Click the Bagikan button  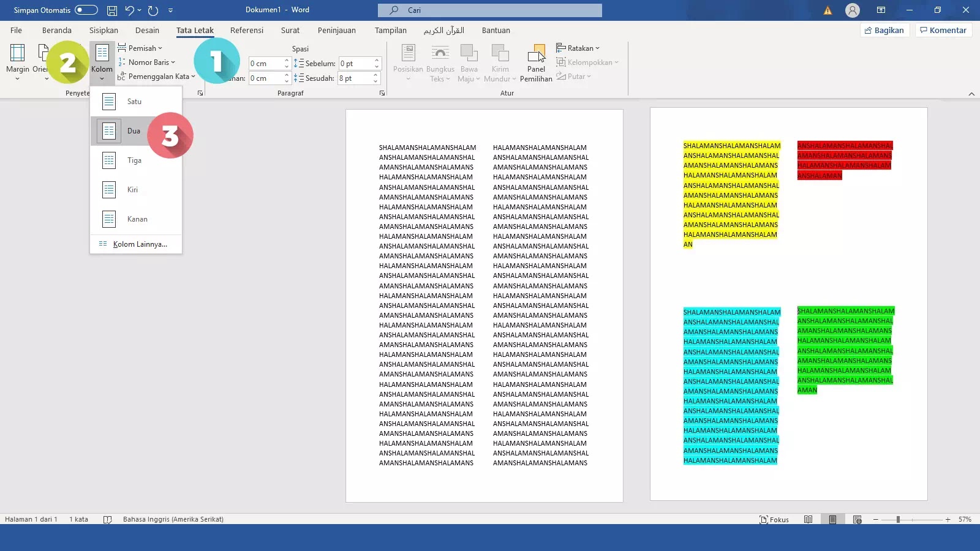pos(885,30)
